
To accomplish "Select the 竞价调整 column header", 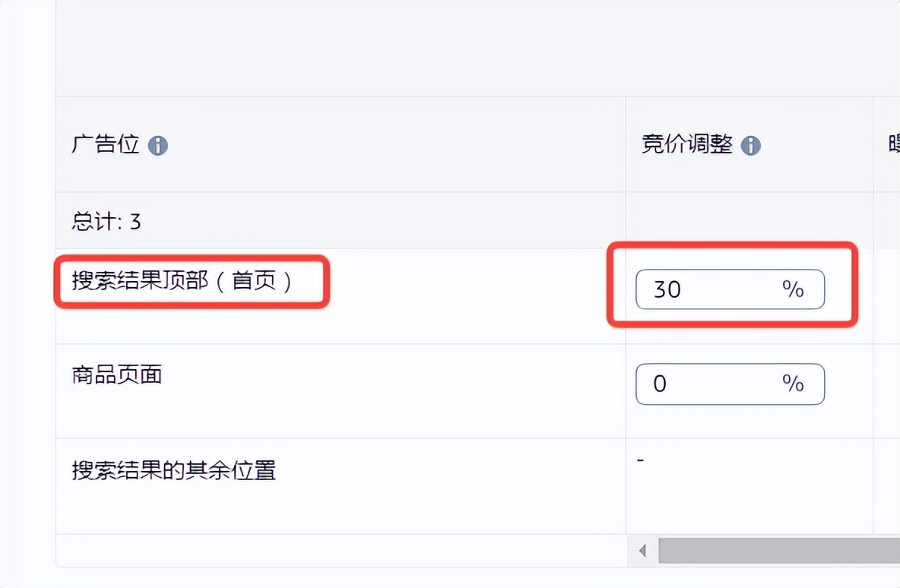I will tap(687, 144).
